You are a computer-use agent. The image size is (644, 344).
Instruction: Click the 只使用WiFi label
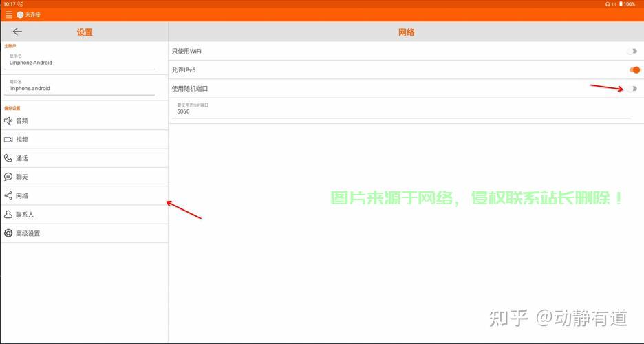click(186, 52)
